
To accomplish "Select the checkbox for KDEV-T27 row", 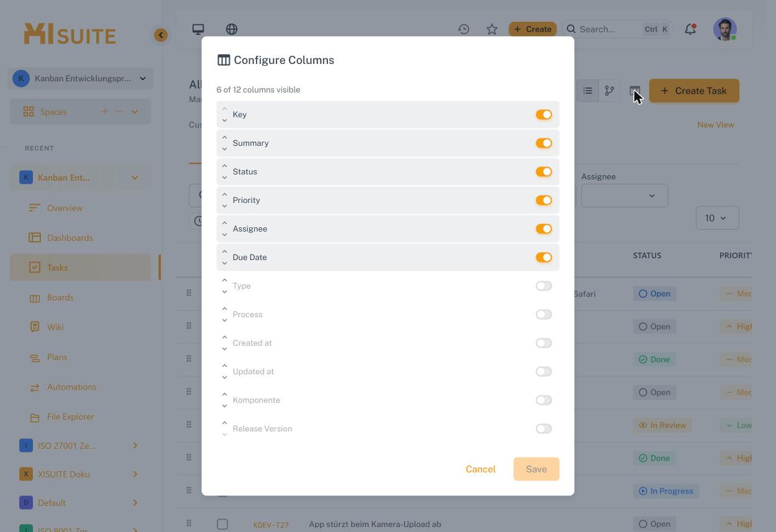I will pyautogui.click(x=222, y=525).
